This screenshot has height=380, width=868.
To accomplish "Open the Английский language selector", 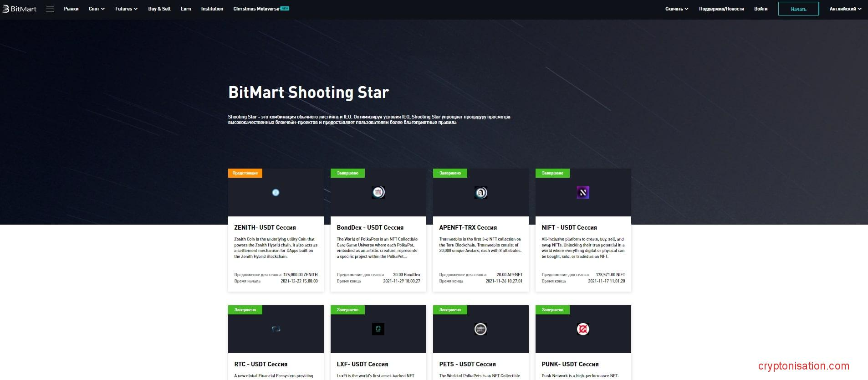I will pyautogui.click(x=845, y=9).
